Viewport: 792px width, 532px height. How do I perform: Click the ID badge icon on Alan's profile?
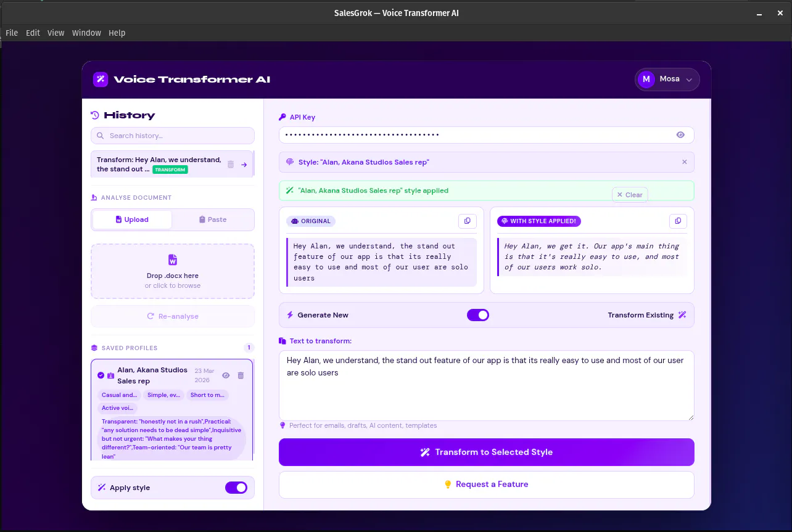(110, 375)
